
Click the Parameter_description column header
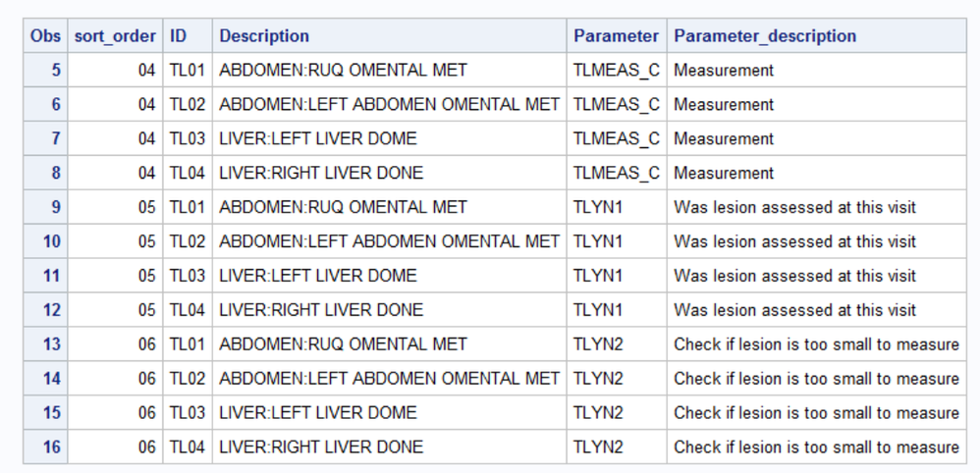[764, 36]
